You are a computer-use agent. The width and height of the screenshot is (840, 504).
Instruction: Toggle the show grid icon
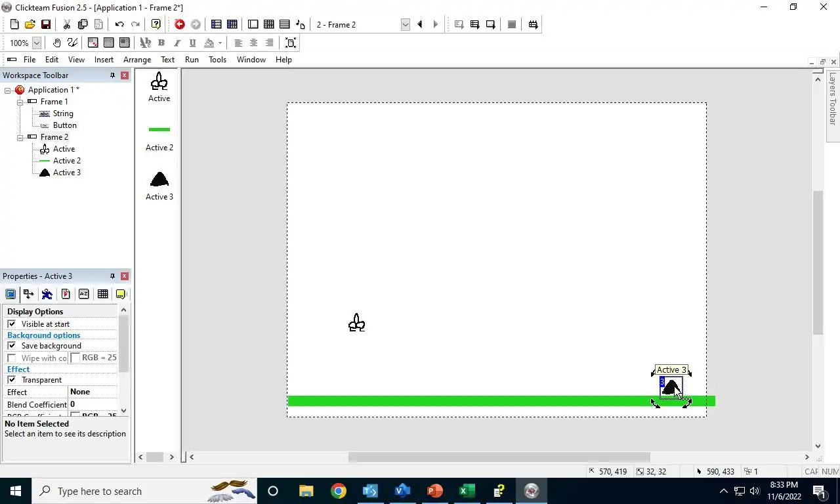108,43
